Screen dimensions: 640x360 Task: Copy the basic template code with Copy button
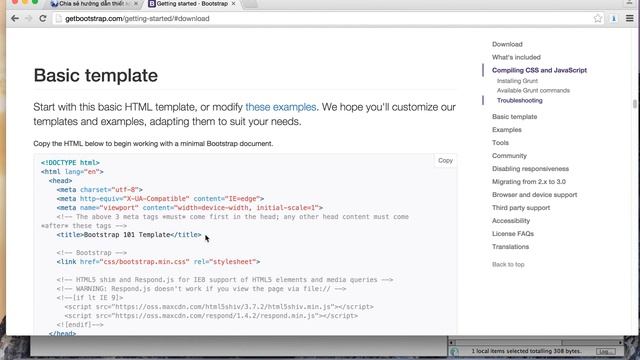(445, 160)
